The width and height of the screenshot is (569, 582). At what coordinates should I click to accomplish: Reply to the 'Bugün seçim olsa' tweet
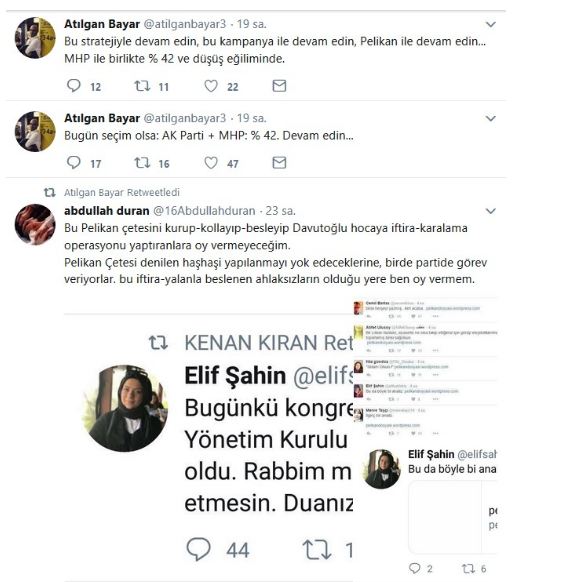point(73,163)
